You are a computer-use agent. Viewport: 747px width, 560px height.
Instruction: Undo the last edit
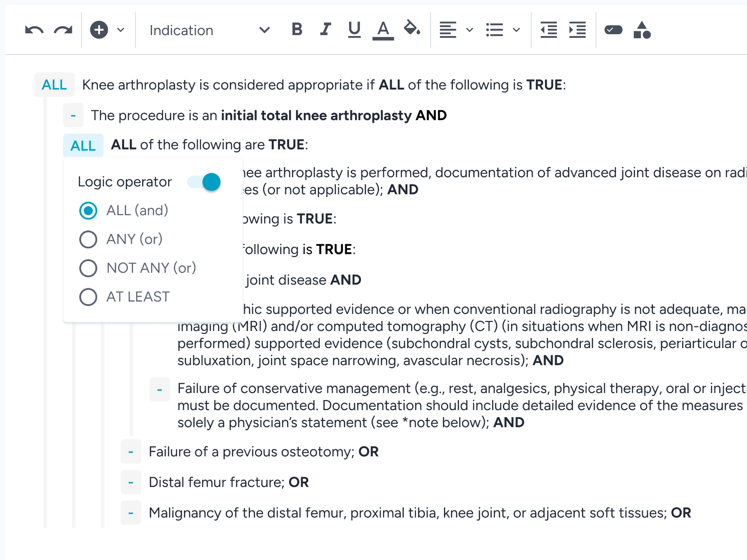point(34,30)
